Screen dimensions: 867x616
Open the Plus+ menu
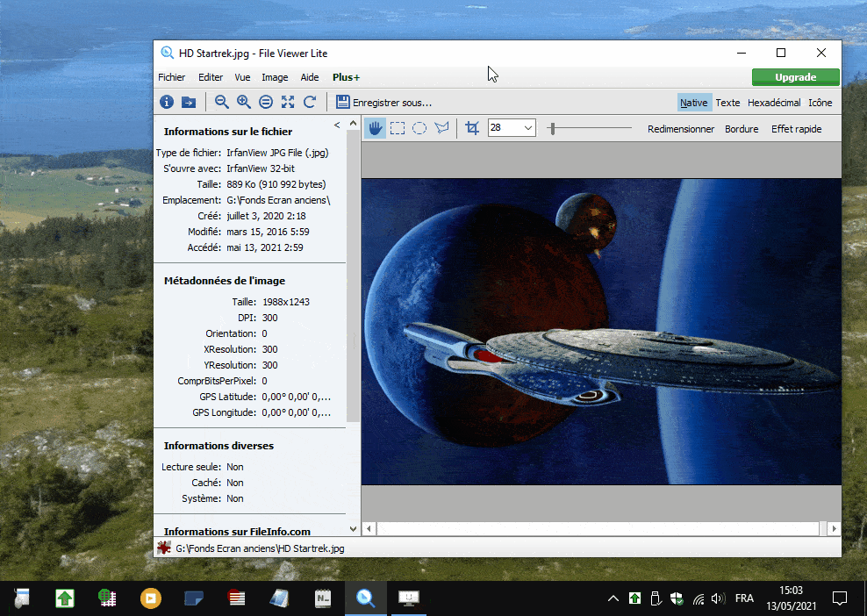[346, 77]
